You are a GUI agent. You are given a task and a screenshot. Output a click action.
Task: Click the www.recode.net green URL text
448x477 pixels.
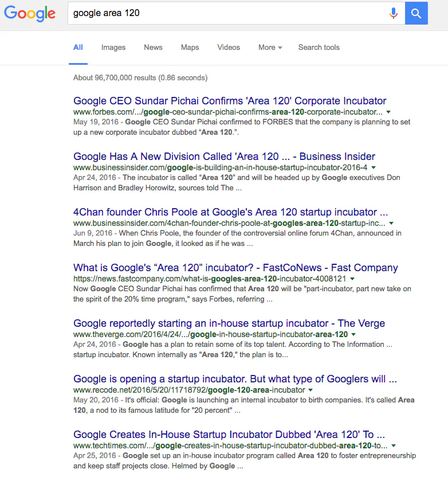189,390
